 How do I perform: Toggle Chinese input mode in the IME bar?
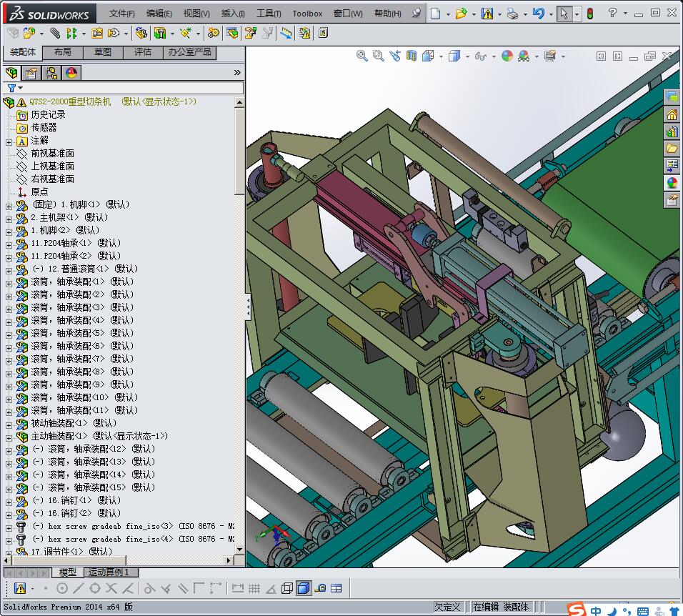[x=596, y=610]
